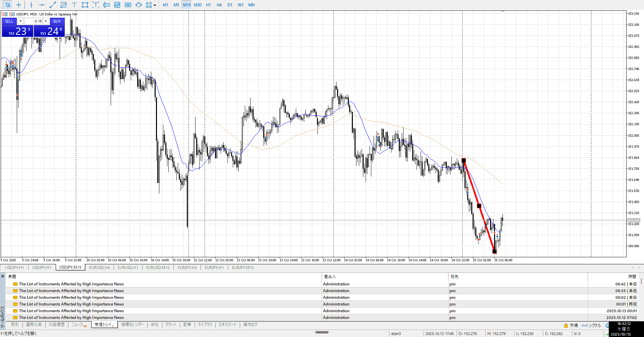
Task: Increase lot volume with up arrow
Action: (46, 21)
